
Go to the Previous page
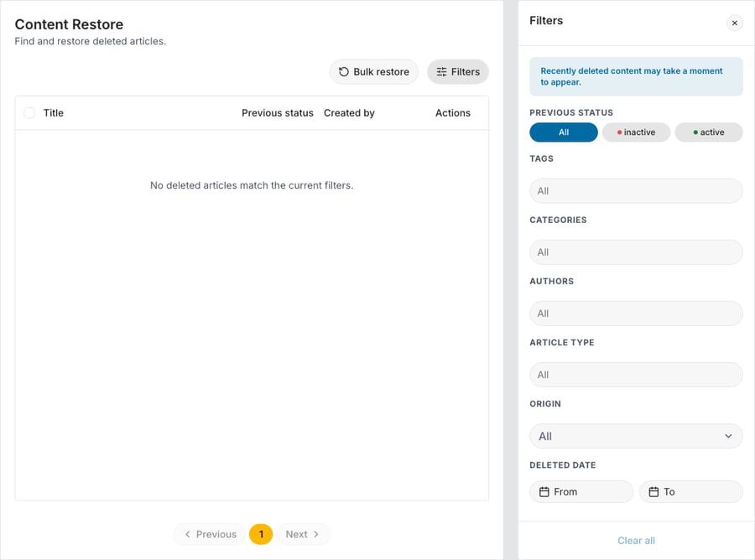pos(210,534)
